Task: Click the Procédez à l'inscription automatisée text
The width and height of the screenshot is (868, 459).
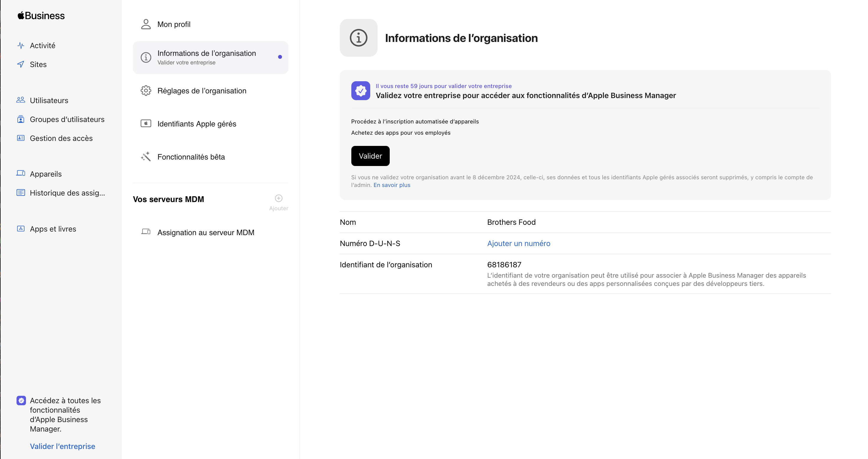Action: (415, 121)
